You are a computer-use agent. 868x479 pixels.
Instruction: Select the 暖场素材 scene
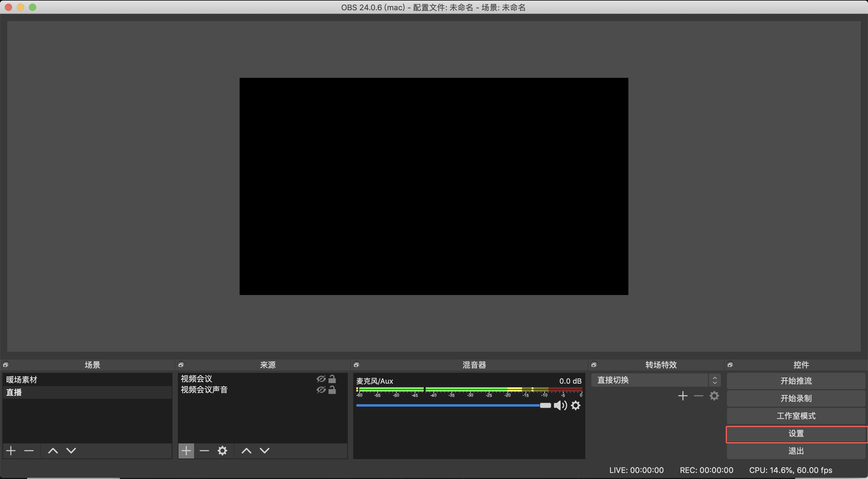click(87, 379)
